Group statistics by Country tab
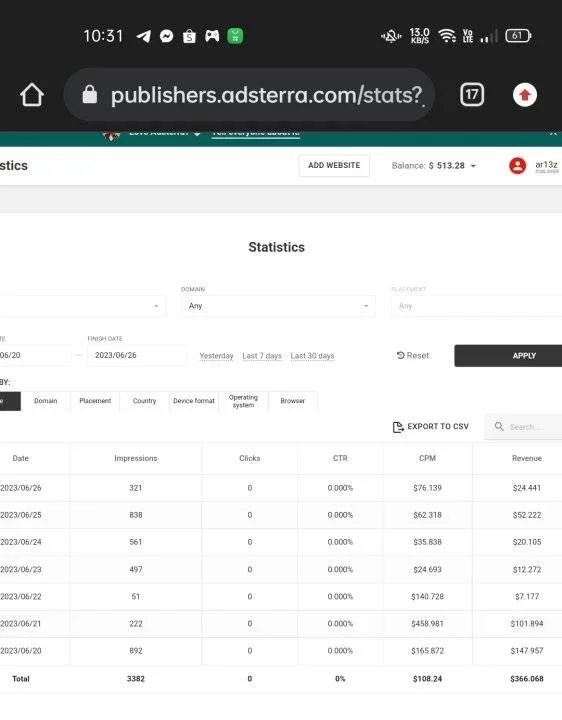 click(144, 401)
